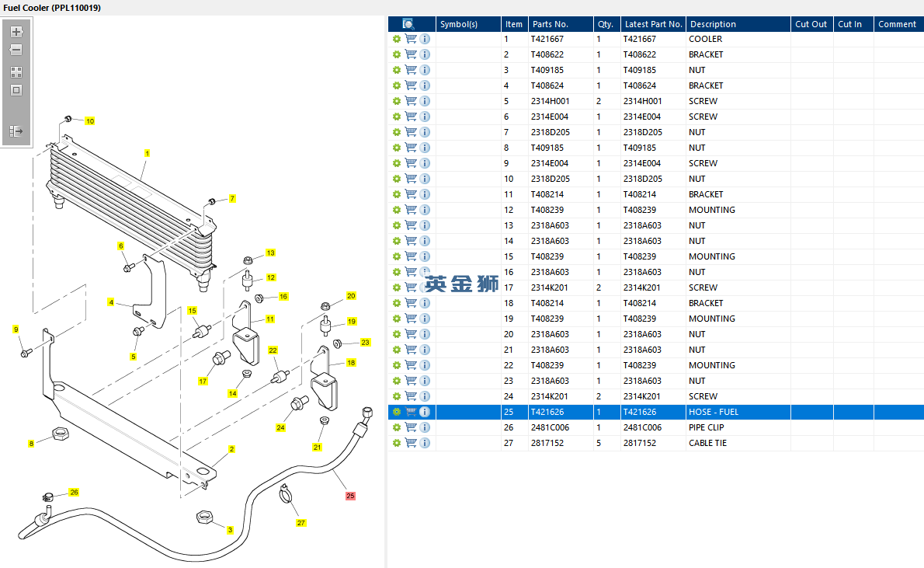The image size is (924, 568).
Task: Click the Qty. column header
Action: (x=604, y=24)
